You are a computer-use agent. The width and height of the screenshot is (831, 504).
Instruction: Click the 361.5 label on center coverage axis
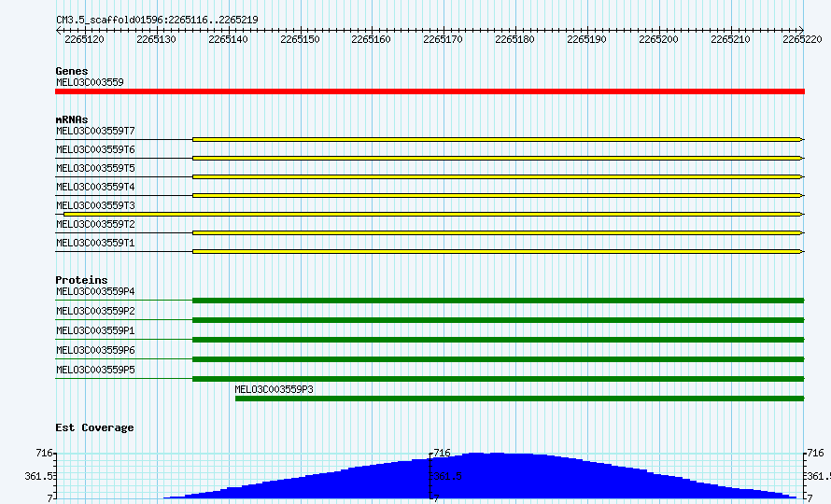pyautogui.click(x=448, y=476)
